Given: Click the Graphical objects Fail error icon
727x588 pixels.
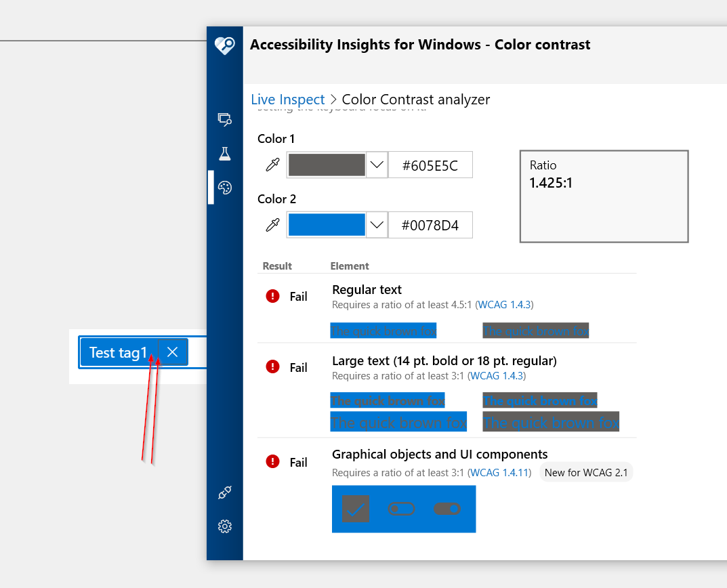Looking at the screenshot, I should coord(272,461).
